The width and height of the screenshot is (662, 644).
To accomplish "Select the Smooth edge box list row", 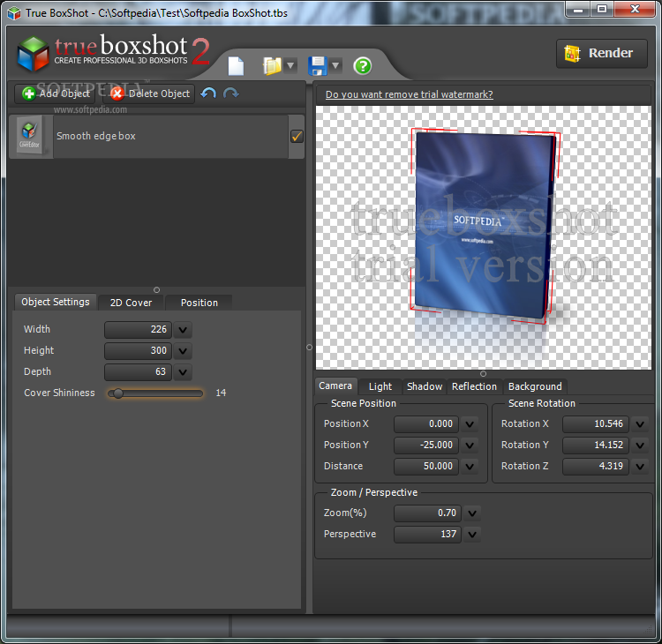I will 156,137.
